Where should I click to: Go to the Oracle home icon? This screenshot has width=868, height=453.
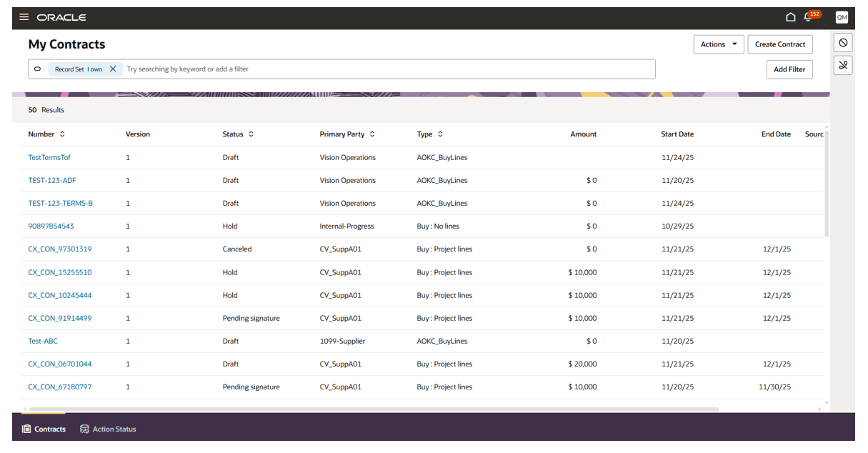tap(790, 17)
